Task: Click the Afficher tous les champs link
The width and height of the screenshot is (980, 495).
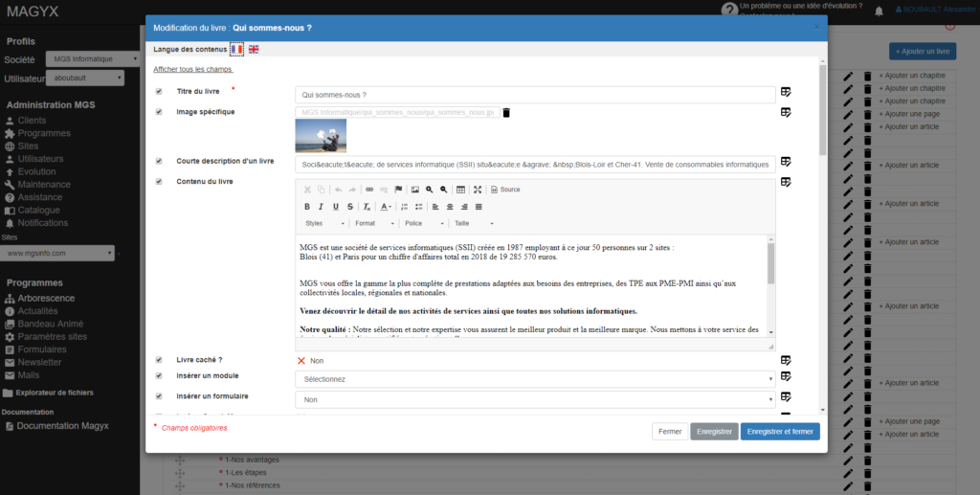Action: (193, 69)
